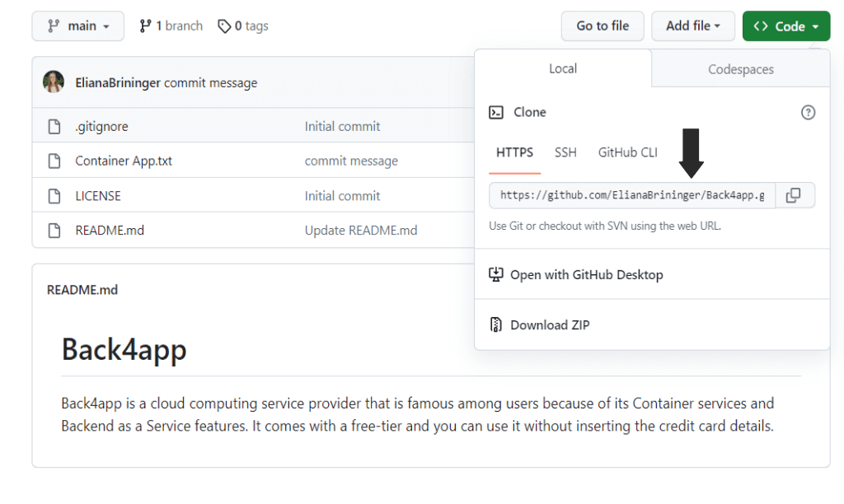
Task: Open the main branch dropdown
Action: point(78,26)
